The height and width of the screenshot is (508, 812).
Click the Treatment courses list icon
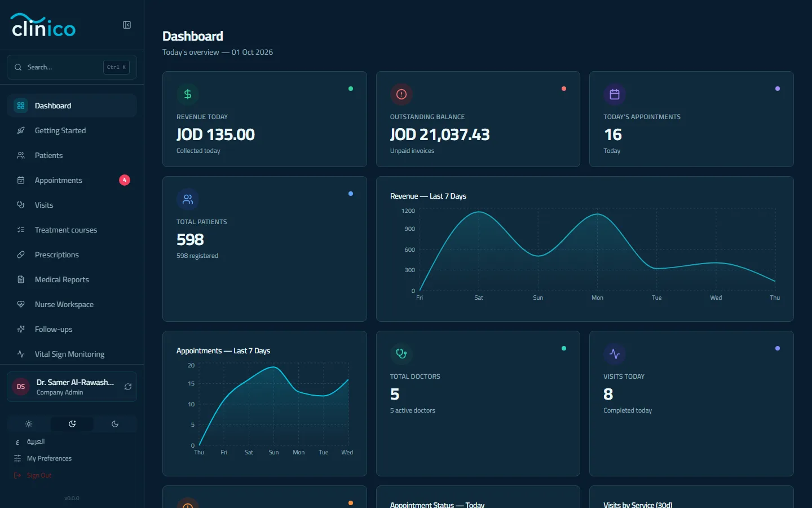[21, 230]
